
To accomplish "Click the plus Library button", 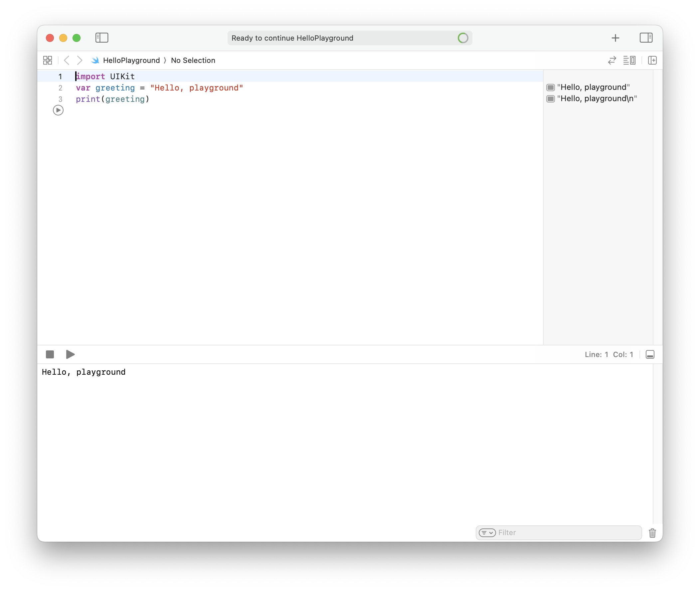I will coord(615,38).
